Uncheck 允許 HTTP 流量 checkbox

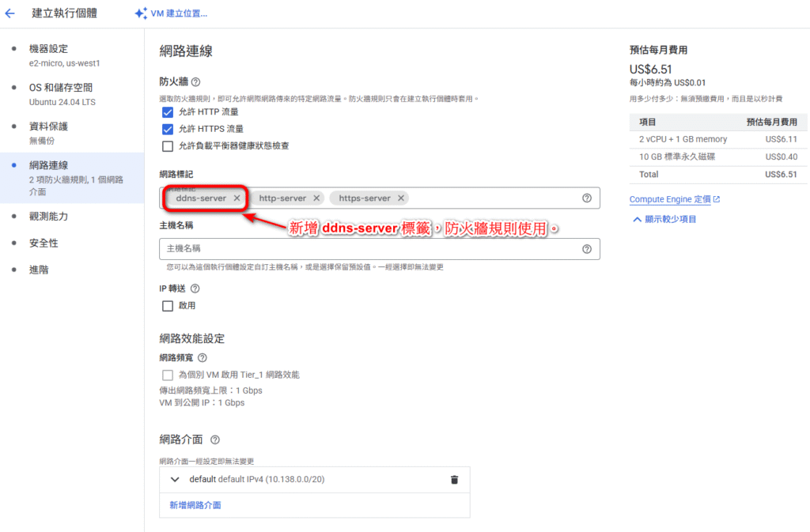tap(168, 112)
